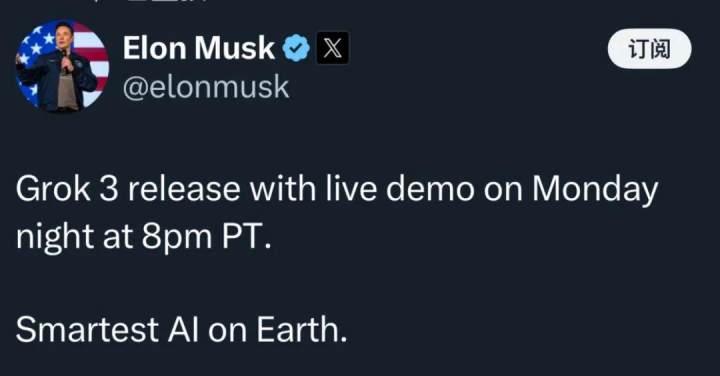The width and height of the screenshot is (720, 376).
Task: Click the word "release" in the tweet
Action: [x=184, y=189]
